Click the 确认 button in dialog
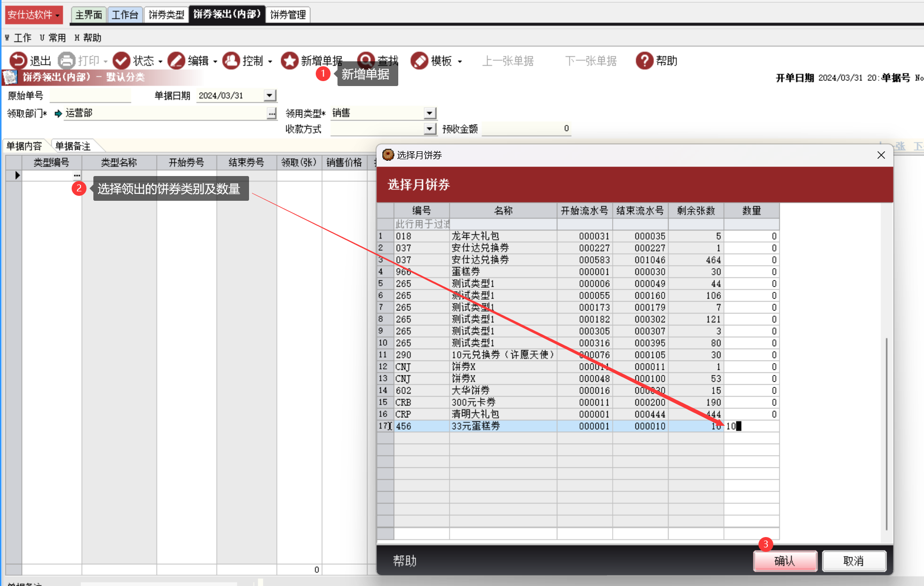This screenshot has width=924, height=586. coord(785,561)
